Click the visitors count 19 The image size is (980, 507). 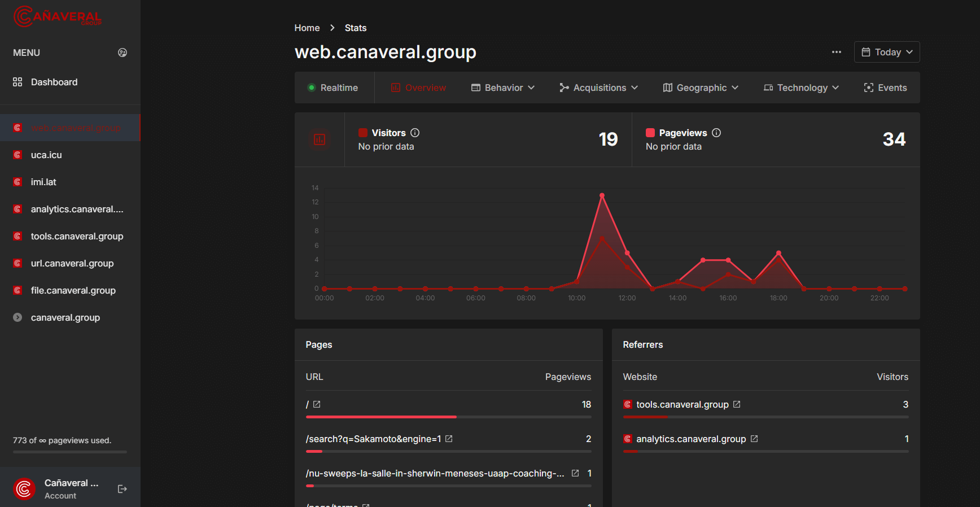click(608, 139)
